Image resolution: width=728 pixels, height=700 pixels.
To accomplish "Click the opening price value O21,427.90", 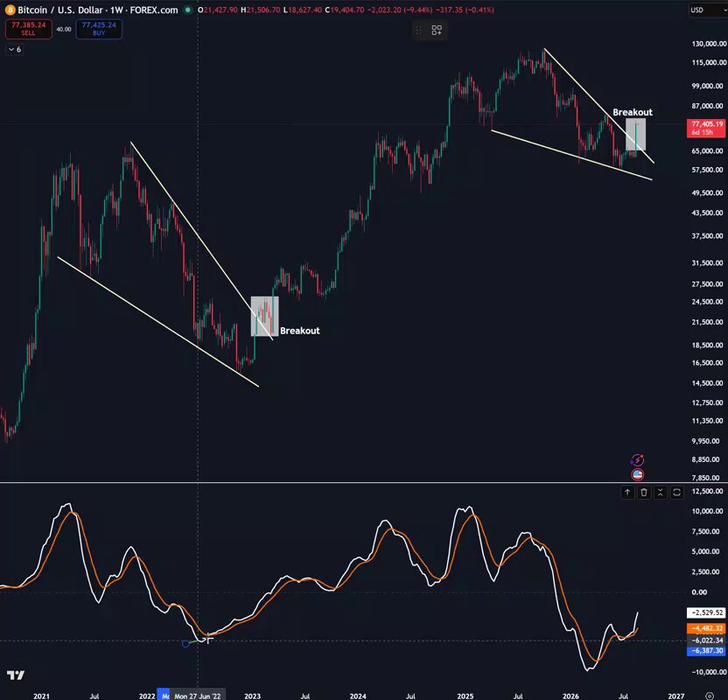I will (x=217, y=10).
